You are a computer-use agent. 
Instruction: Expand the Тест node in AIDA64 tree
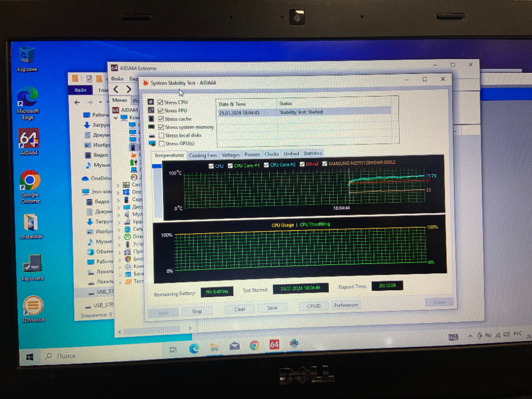121,282
